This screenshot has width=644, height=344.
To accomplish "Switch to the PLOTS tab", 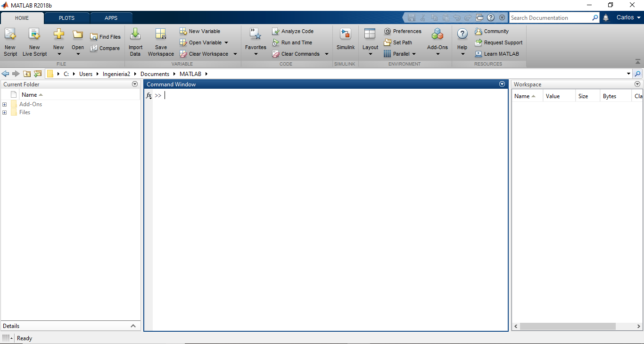I will click(x=66, y=18).
